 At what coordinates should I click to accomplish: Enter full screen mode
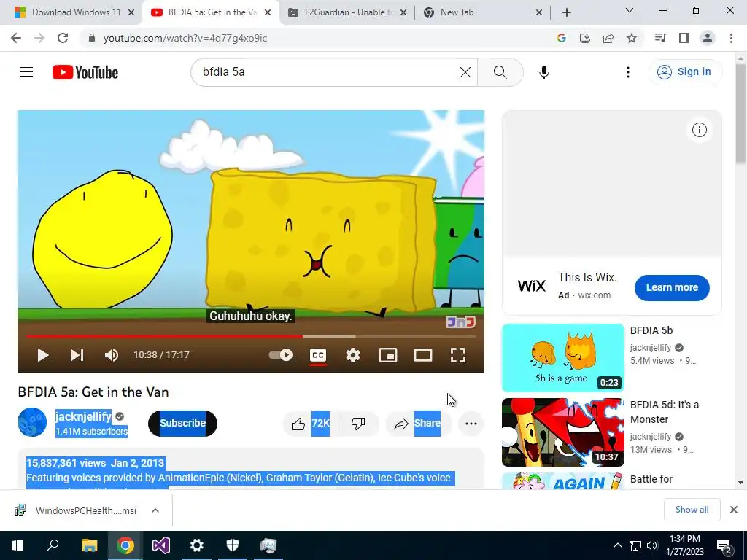[x=458, y=355]
